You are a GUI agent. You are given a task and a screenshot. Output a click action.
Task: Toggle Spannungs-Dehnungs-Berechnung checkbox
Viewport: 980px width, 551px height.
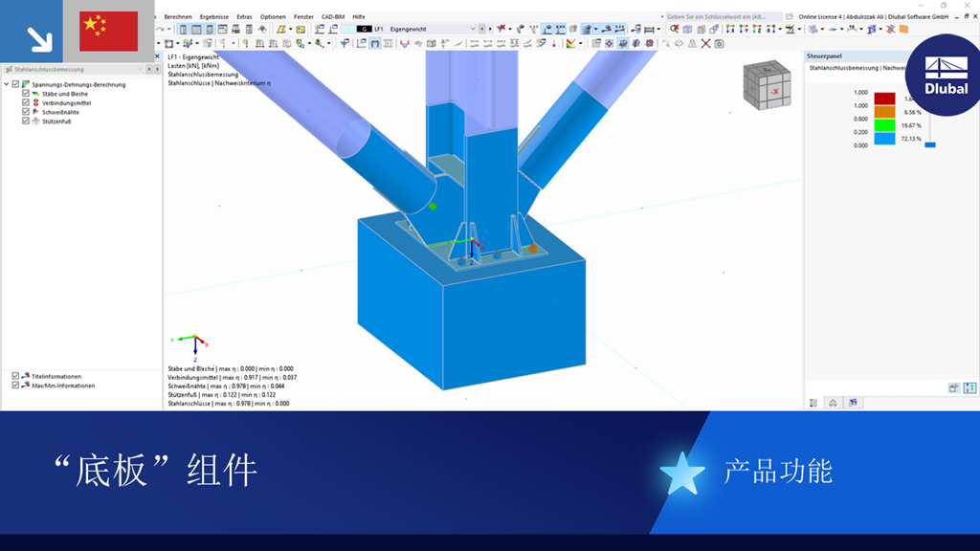(x=16, y=84)
